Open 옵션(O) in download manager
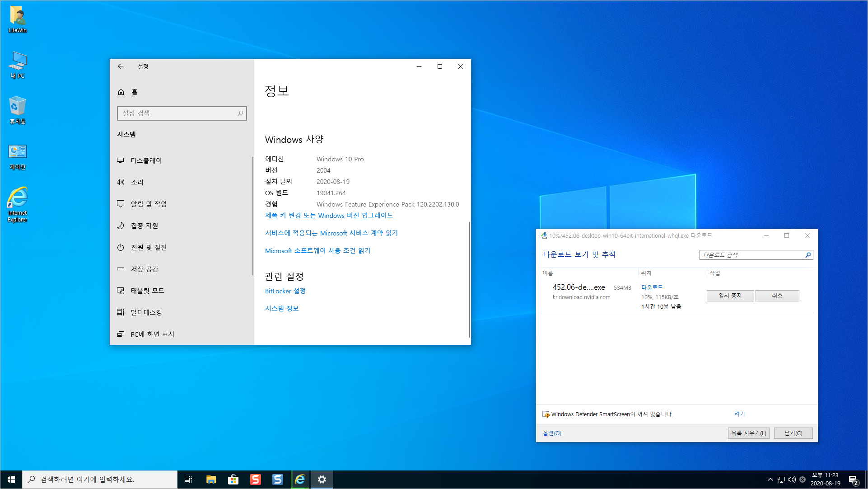Image resolution: width=868 pixels, height=489 pixels. click(x=552, y=433)
